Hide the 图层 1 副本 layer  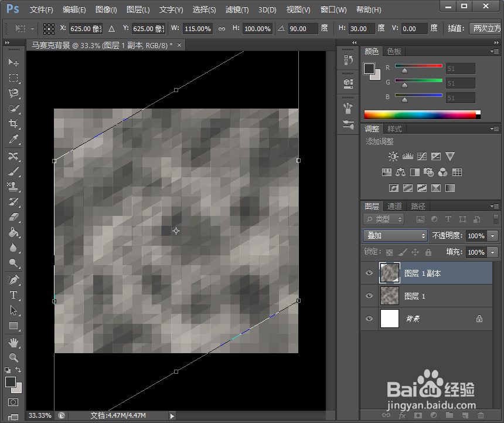click(x=369, y=273)
